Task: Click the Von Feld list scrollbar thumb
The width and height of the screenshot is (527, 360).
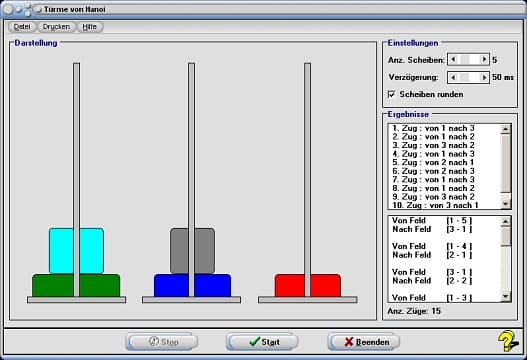Action: click(x=505, y=236)
